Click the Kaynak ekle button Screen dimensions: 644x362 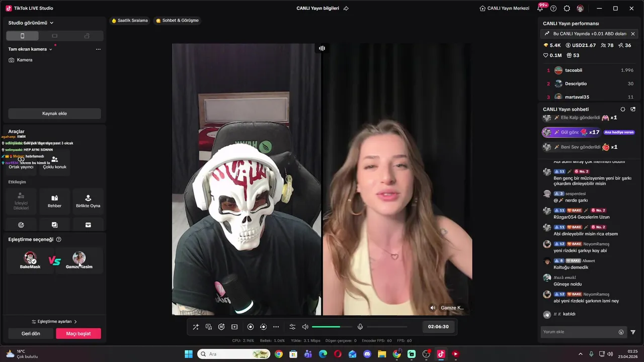point(54,114)
